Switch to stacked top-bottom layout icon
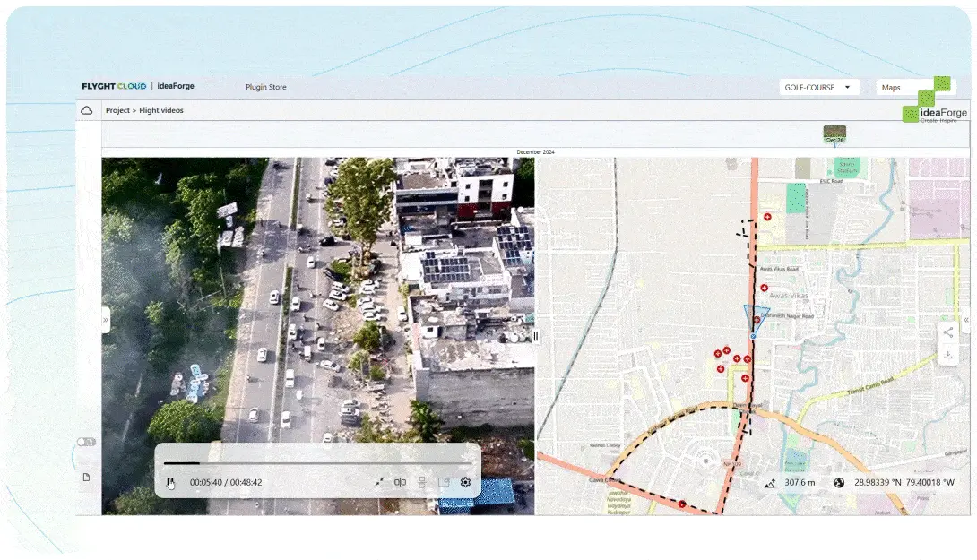The height and width of the screenshot is (560, 977). (x=422, y=482)
